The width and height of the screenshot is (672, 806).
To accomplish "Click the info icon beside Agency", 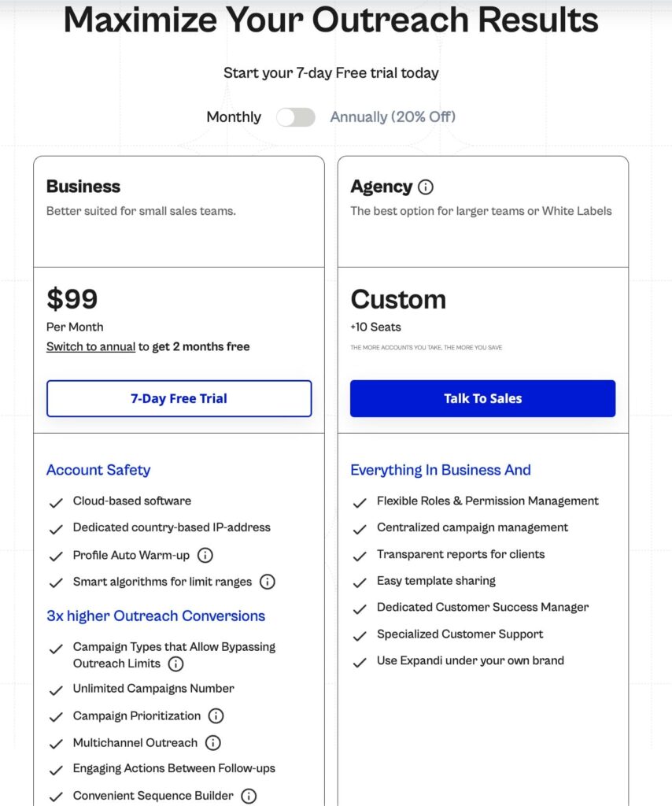I will (x=426, y=187).
